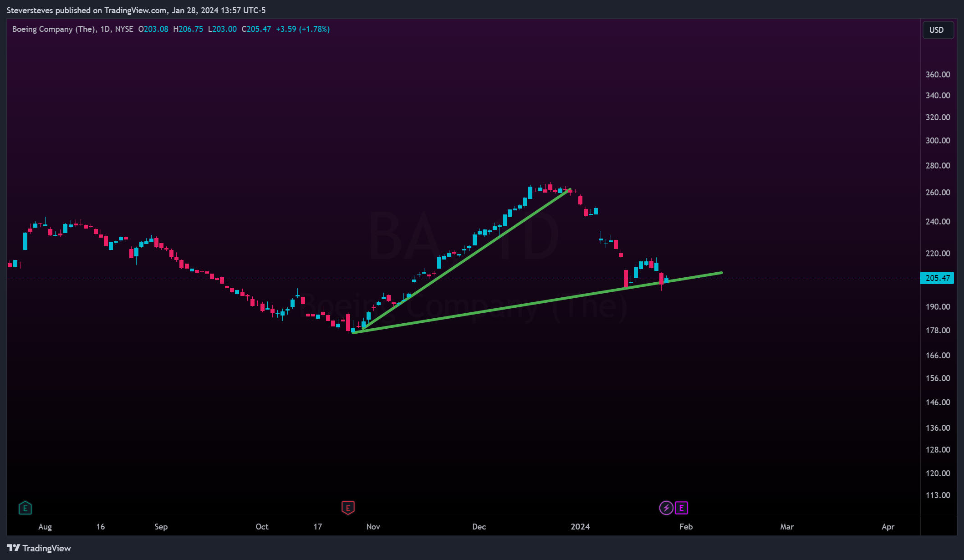Click the green earnings E icon near Aug
Image resolution: width=964 pixels, height=560 pixels.
tap(25, 508)
